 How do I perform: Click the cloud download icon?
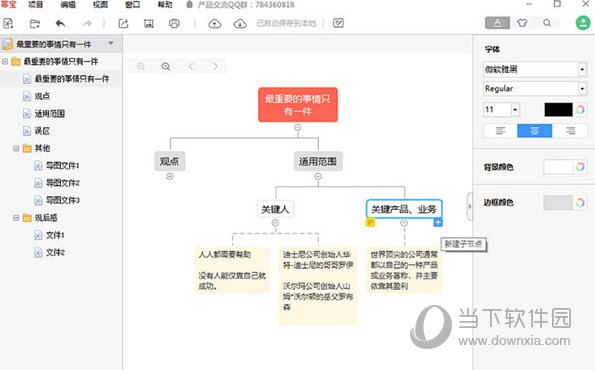(x=240, y=24)
